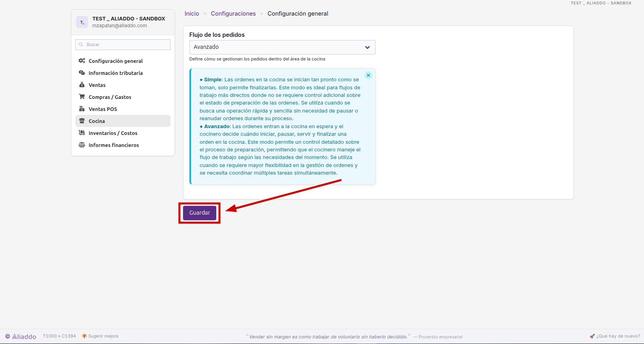Click the Flujo de los pedidos label
The width and height of the screenshot is (644, 344).
(x=217, y=35)
